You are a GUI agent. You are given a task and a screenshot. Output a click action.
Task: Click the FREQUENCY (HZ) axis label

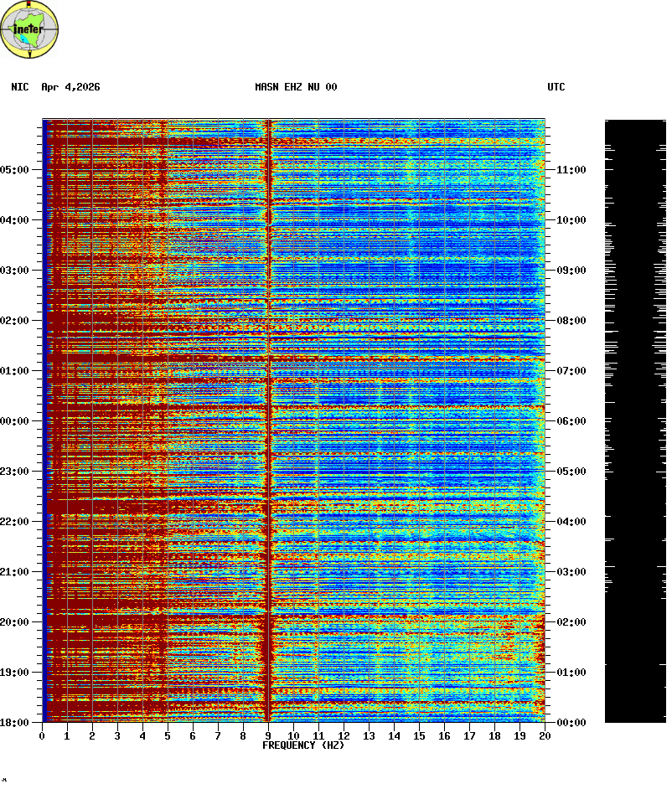click(x=303, y=745)
